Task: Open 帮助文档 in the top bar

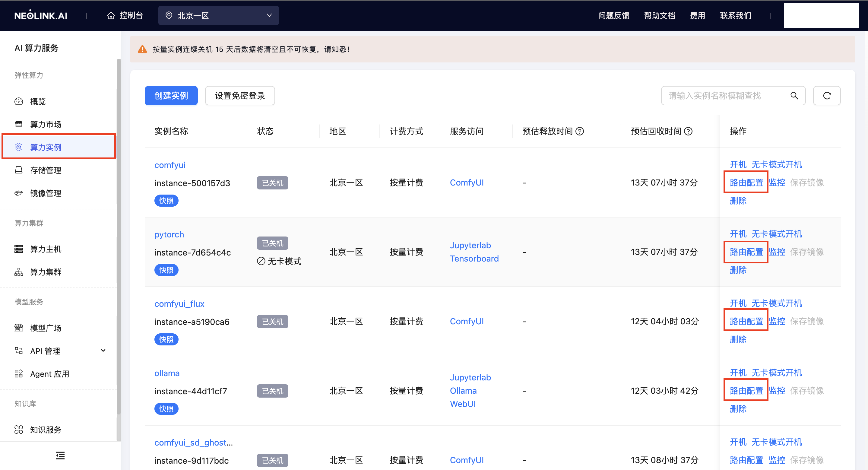Action: click(659, 15)
